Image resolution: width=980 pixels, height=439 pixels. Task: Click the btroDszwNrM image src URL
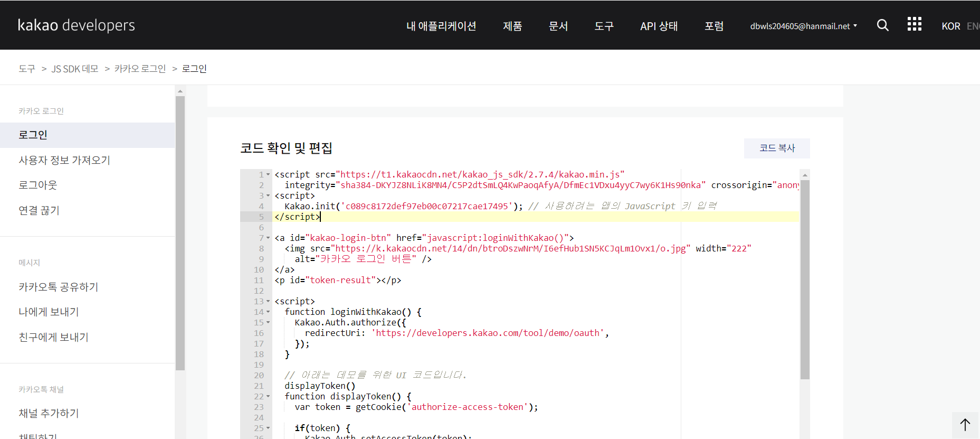click(510, 248)
